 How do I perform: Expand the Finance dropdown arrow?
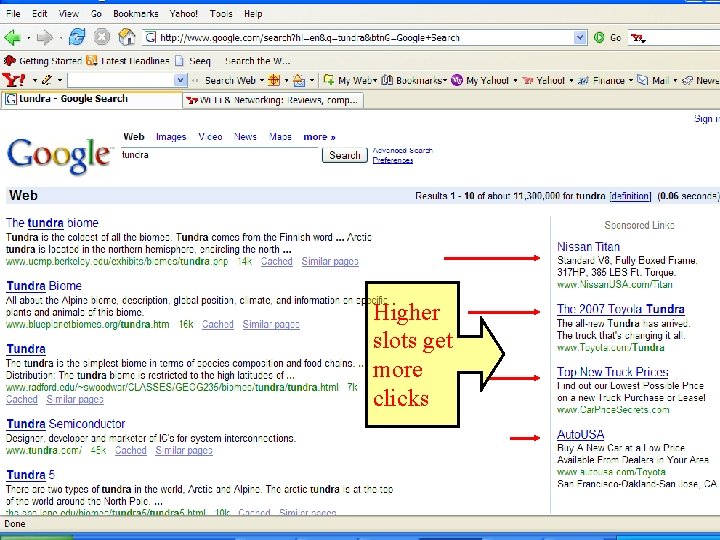point(631,80)
